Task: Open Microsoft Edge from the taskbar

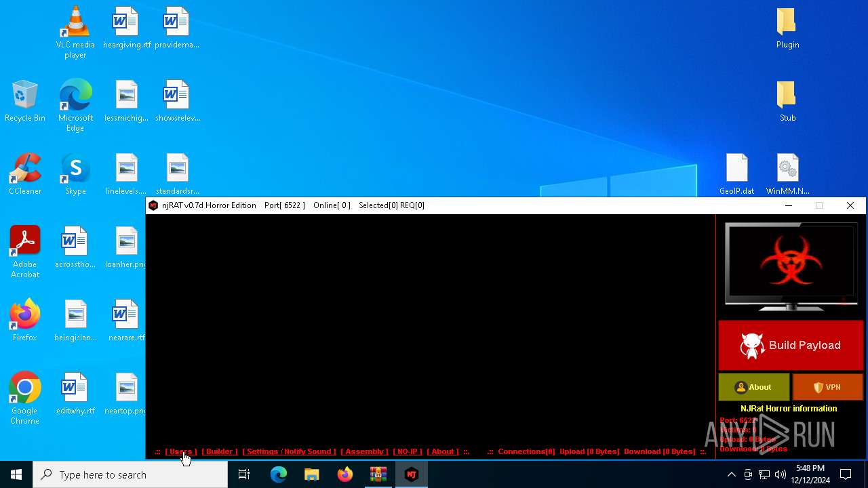Action: [x=279, y=474]
